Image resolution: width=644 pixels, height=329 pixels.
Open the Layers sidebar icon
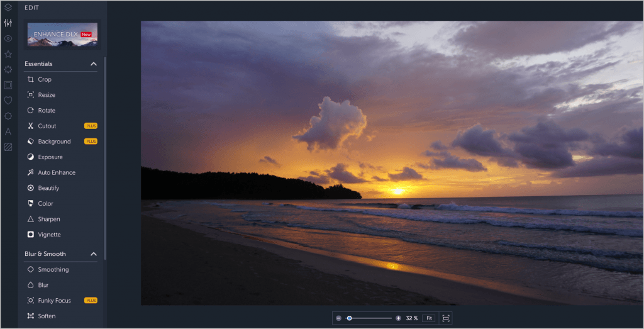point(8,8)
